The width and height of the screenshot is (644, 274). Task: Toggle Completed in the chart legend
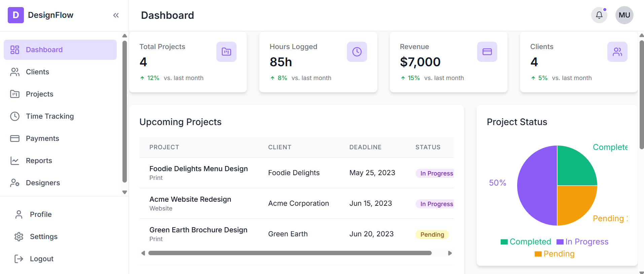pyautogui.click(x=526, y=242)
